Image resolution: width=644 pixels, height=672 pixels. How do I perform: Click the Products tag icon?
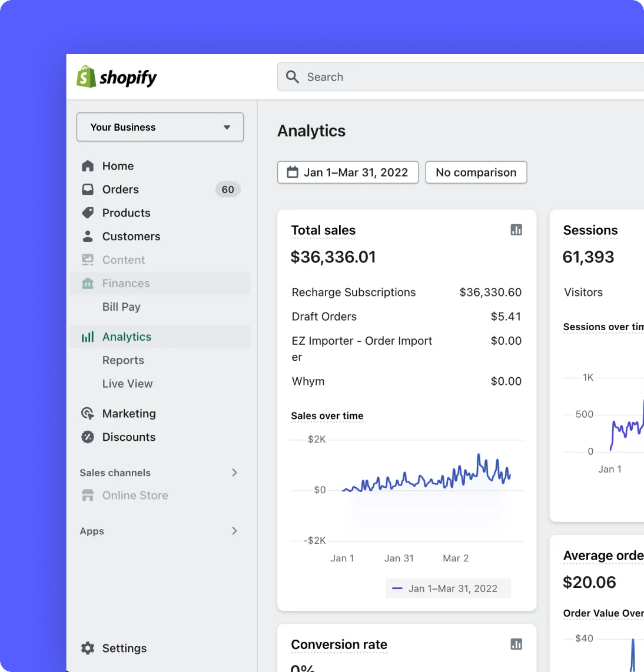tap(88, 213)
